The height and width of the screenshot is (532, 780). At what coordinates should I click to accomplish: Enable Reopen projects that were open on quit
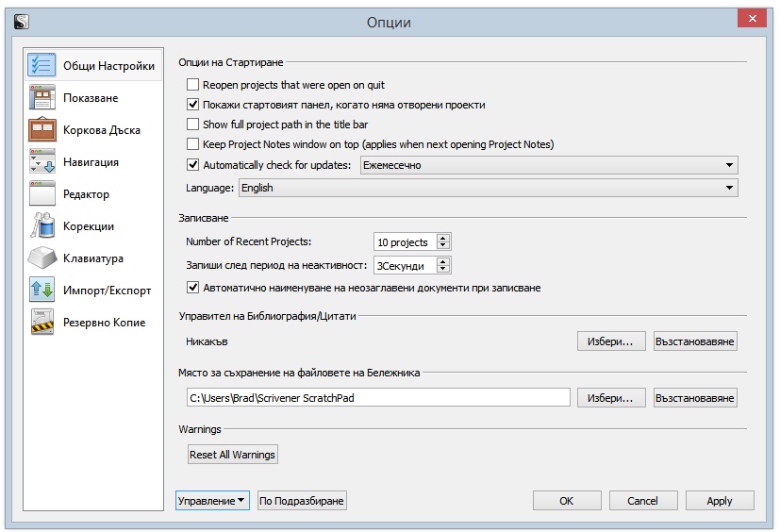pos(193,85)
